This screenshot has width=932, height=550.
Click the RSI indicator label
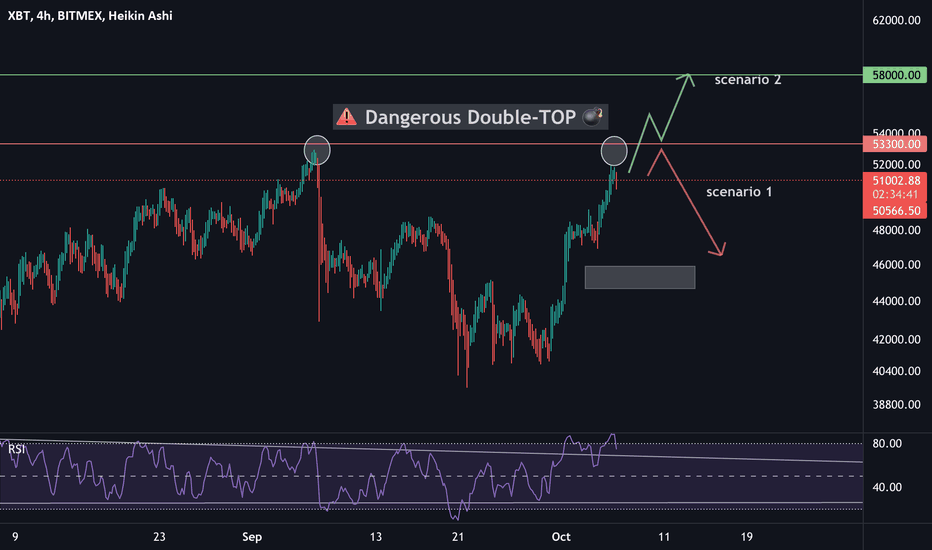pyautogui.click(x=17, y=449)
